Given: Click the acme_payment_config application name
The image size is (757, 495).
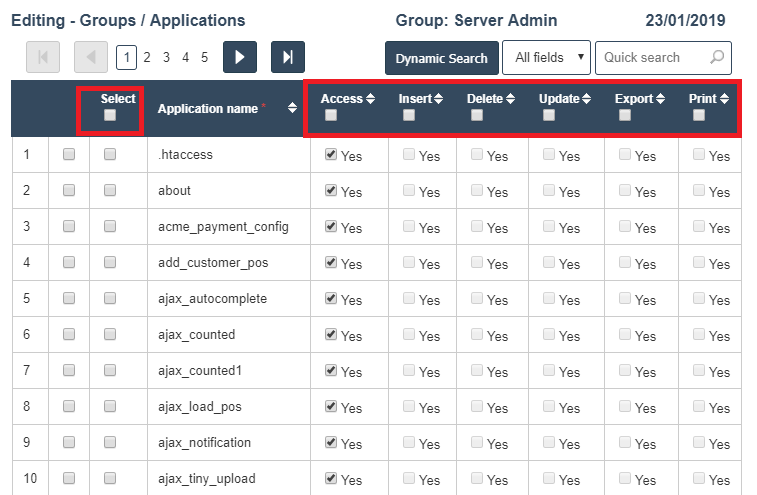Looking at the screenshot, I should (224, 227).
